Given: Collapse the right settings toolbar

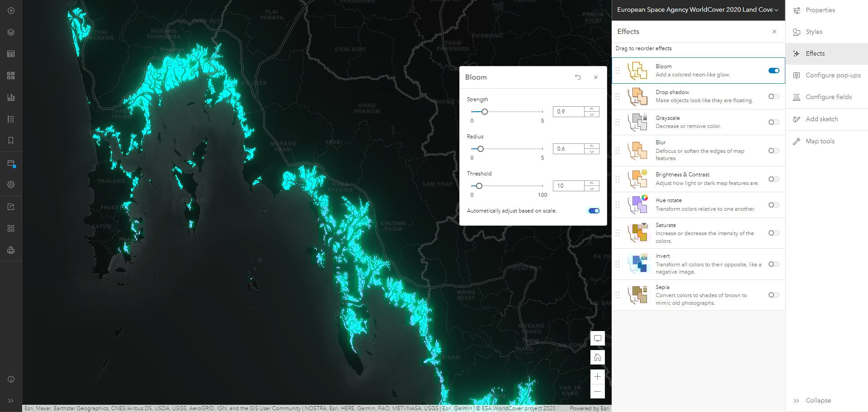Looking at the screenshot, I should pos(813,400).
